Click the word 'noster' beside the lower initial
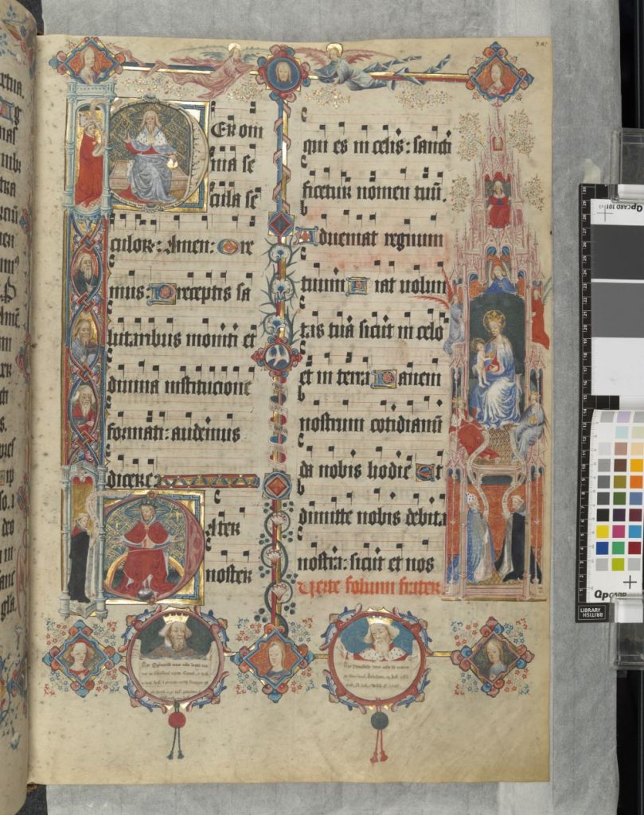Viewport: 644px width, 815px height. 229,575
